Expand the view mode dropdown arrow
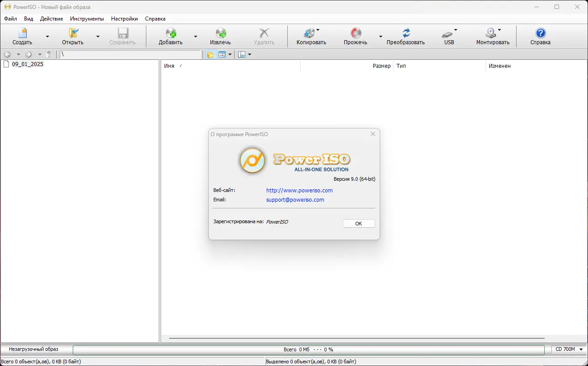The height and width of the screenshot is (366, 588). 230,54
